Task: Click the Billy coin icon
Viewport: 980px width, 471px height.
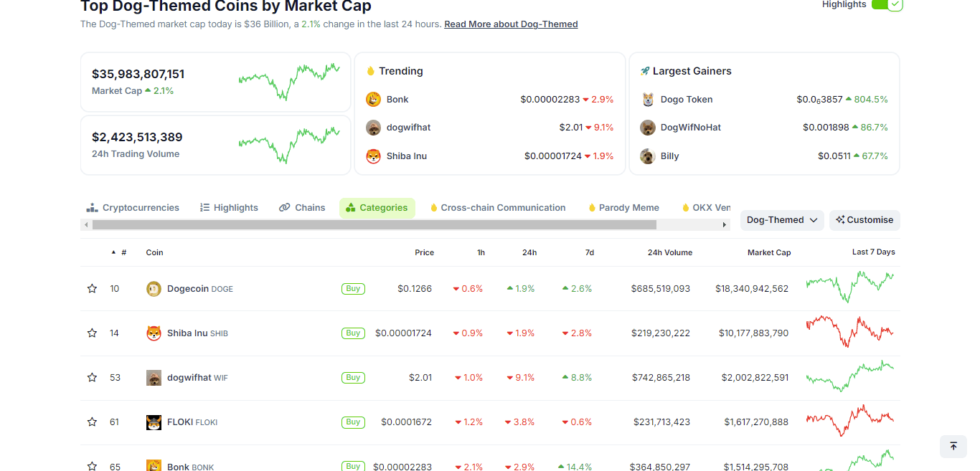Action: coord(648,156)
